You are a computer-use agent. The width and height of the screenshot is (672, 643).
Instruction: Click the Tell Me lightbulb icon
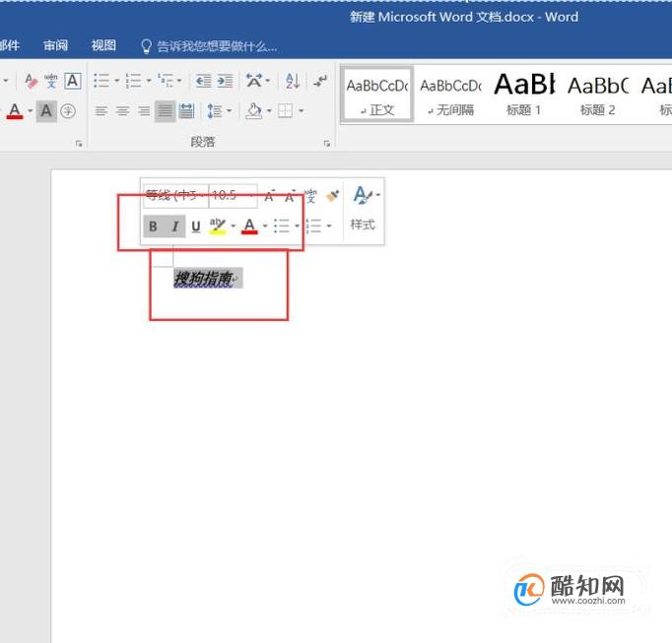(x=146, y=46)
